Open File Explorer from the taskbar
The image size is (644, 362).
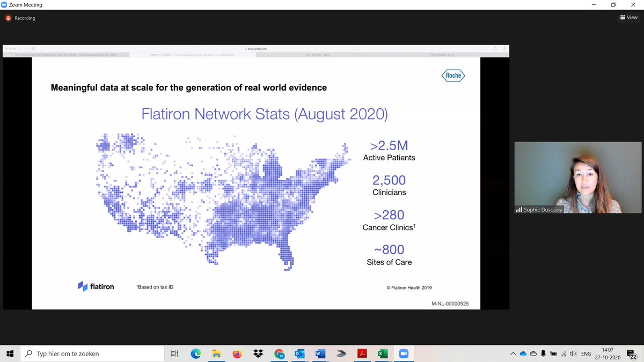[x=216, y=354]
